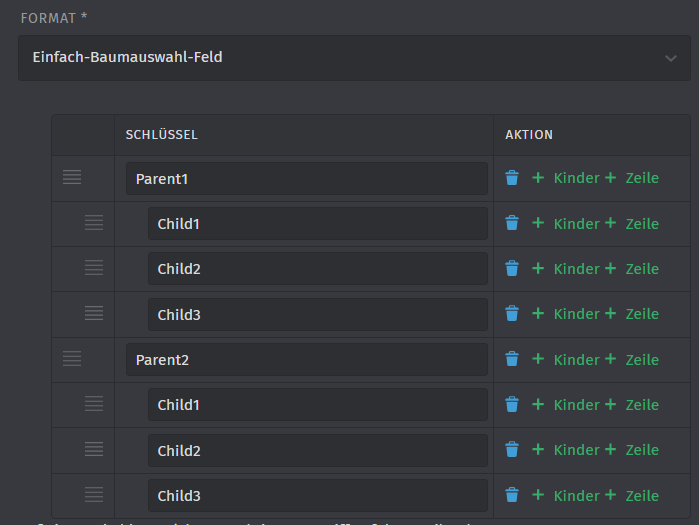The image size is (699, 525).
Task: Open the Format dropdown Einfach-Baumauswahl-Feld
Action: [354, 58]
